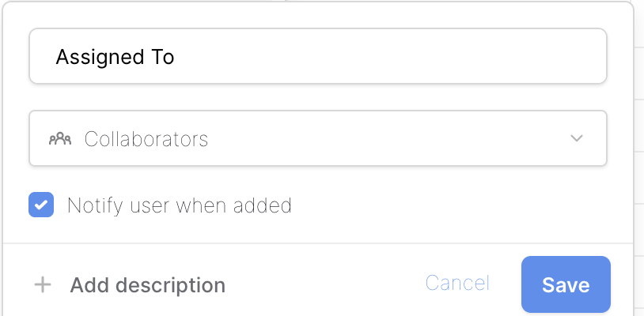Click into the Assigned To name field
This screenshot has height=316, width=644.
(318, 56)
